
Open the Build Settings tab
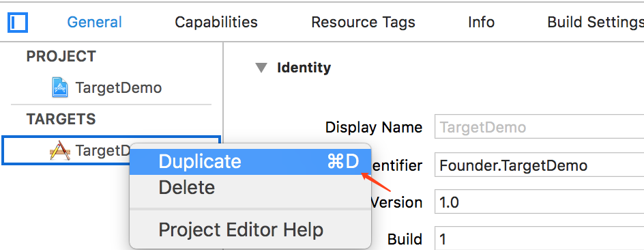(596, 23)
